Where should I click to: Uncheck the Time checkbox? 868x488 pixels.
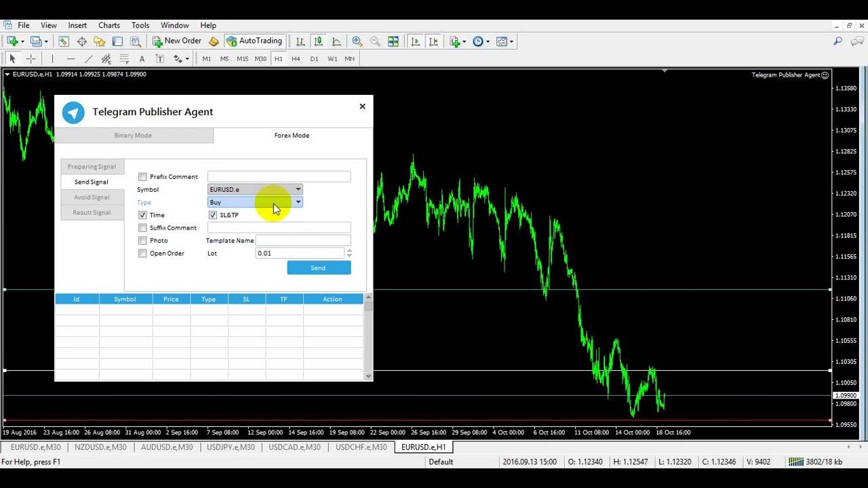point(142,215)
